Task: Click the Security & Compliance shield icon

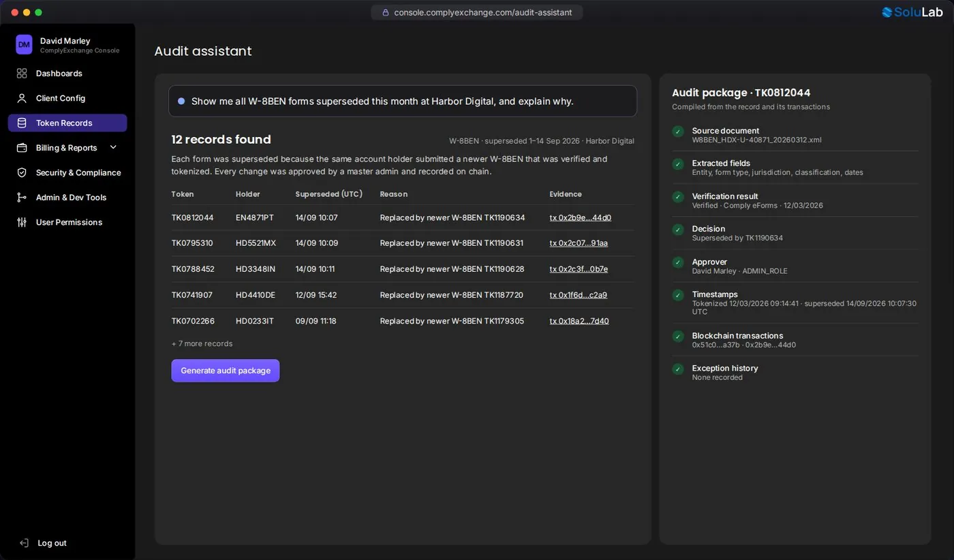Action: (x=22, y=172)
